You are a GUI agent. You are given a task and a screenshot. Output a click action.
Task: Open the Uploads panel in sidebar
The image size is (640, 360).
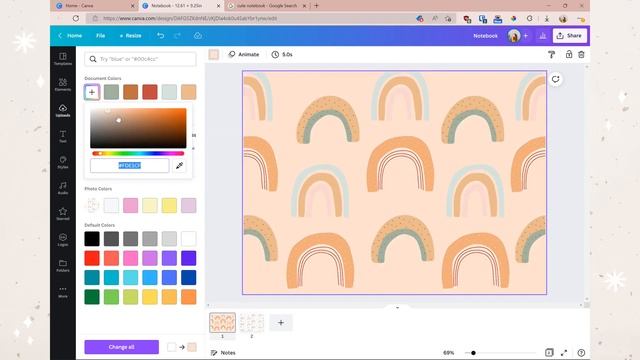click(x=62, y=111)
